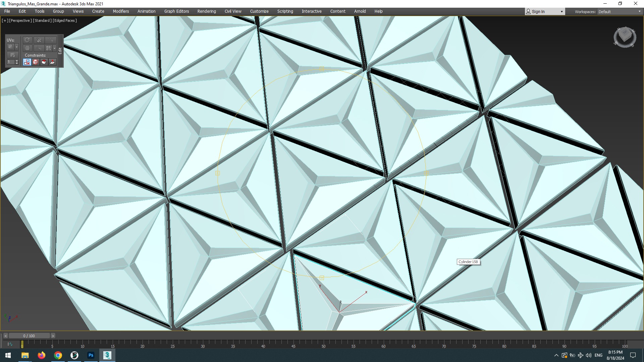This screenshot has height=362, width=644.
Task: Open the Workspaces Default dropdown
Action: click(619, 11)
